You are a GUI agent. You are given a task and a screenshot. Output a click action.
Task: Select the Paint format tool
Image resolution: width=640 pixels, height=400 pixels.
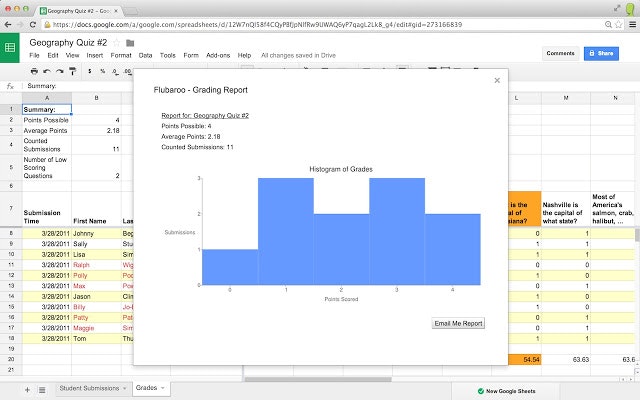(x=73, y=71)
